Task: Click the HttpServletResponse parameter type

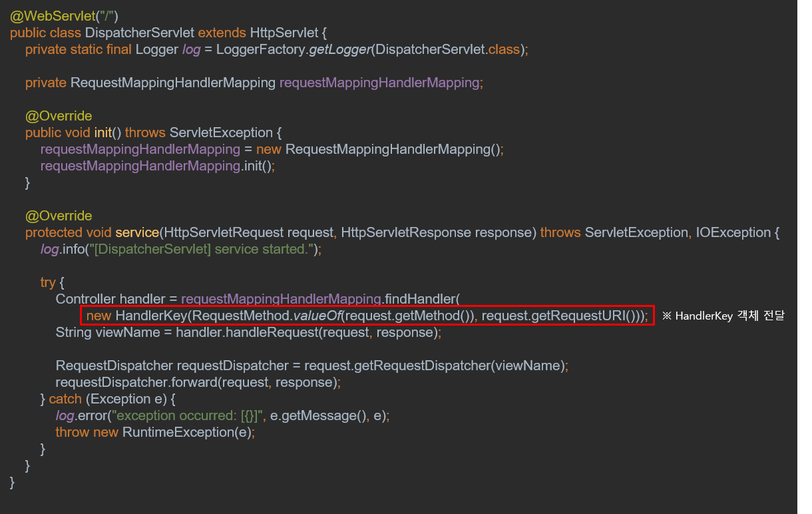Action: point(406,232)
